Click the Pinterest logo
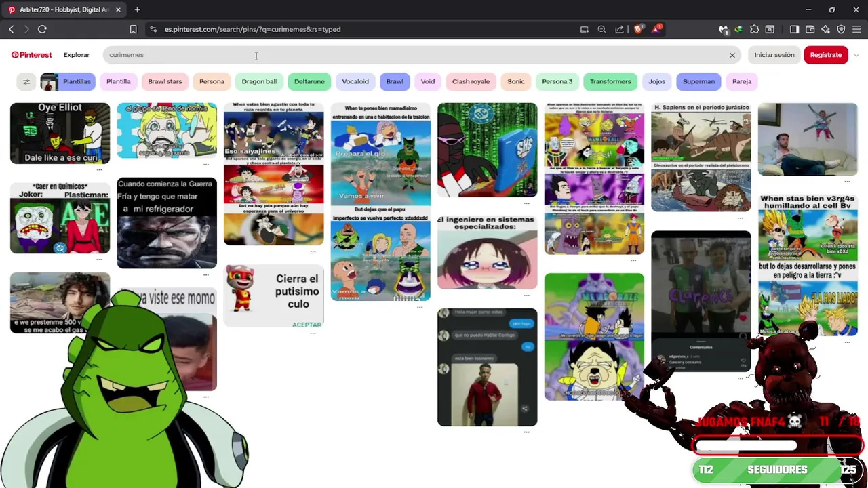Image resolution: width=868 pixels, height=488 pixels. tap(31, 55)
